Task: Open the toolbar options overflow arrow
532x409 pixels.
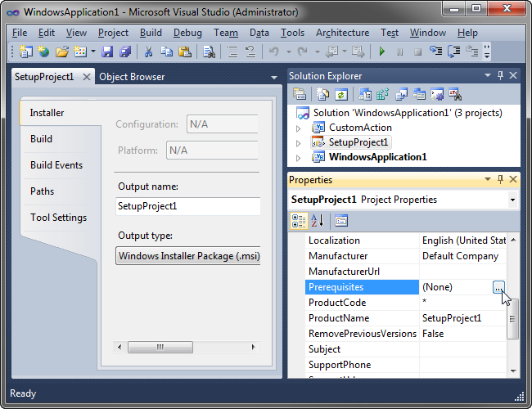Action: (x=487, y=52)
